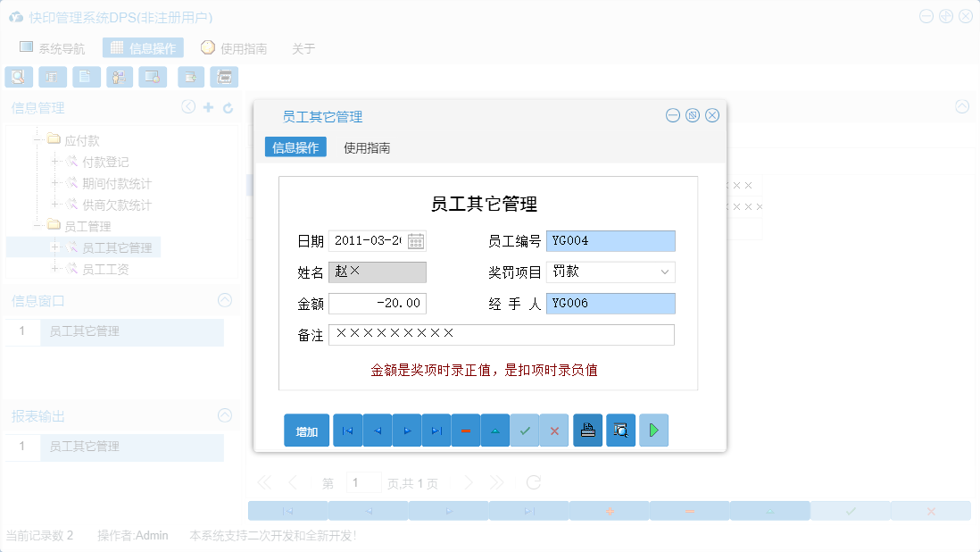Screen dimensions: 980x552
Task: Jump to the last record navigation icon
Action: [x=436, y=430]
